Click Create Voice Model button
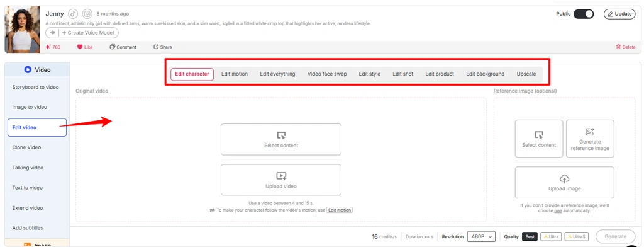This screenshot has height=247, width=644. (x=82, y=33)
